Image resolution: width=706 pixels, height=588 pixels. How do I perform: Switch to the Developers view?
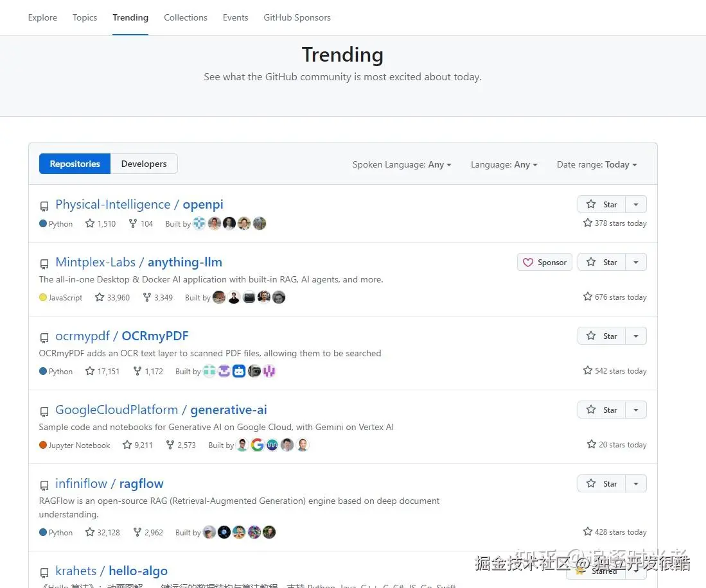pyautogui.click(x=144, y=164)
